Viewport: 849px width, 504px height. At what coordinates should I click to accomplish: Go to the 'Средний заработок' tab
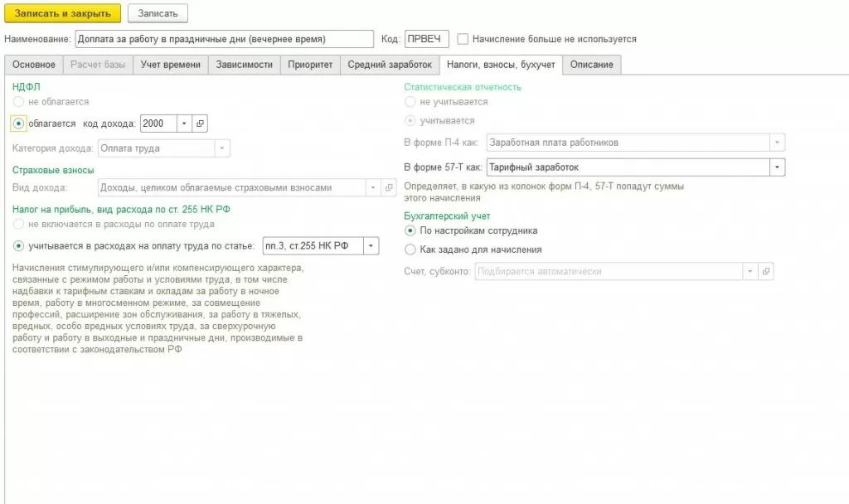(x=390, y=65)
